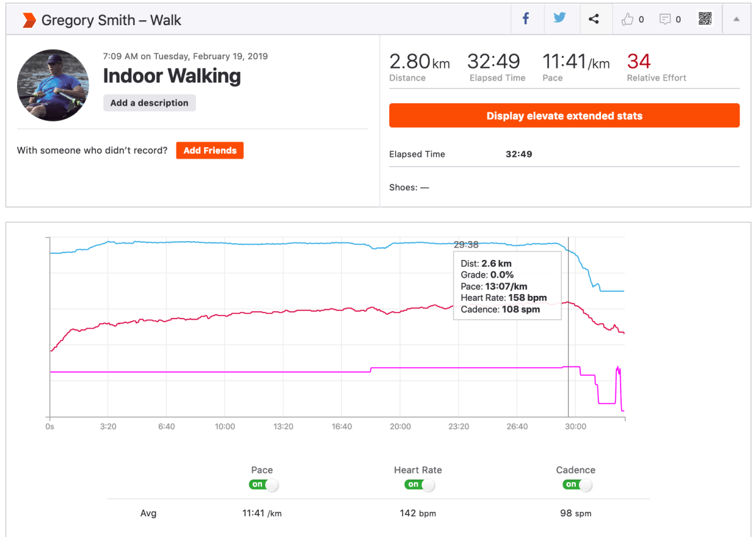Click the 20:00 mark on chart axis
This screenshot has height=537, width=756.
click(400, 426)
